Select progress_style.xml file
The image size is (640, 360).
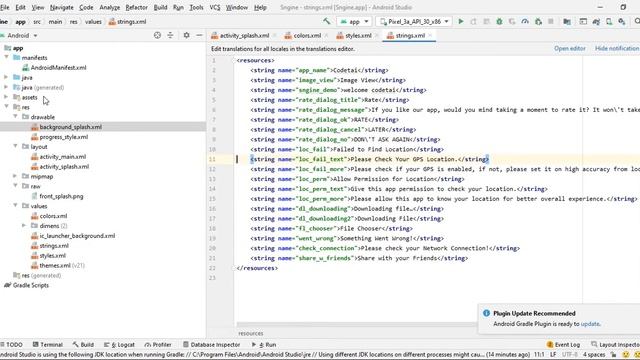pos(63,137)
